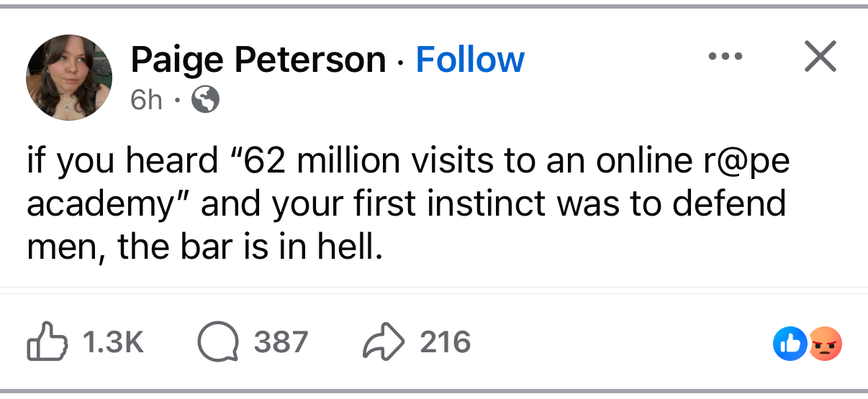Click the word "academy" in the post
The image size is (868, 399).
107,204
